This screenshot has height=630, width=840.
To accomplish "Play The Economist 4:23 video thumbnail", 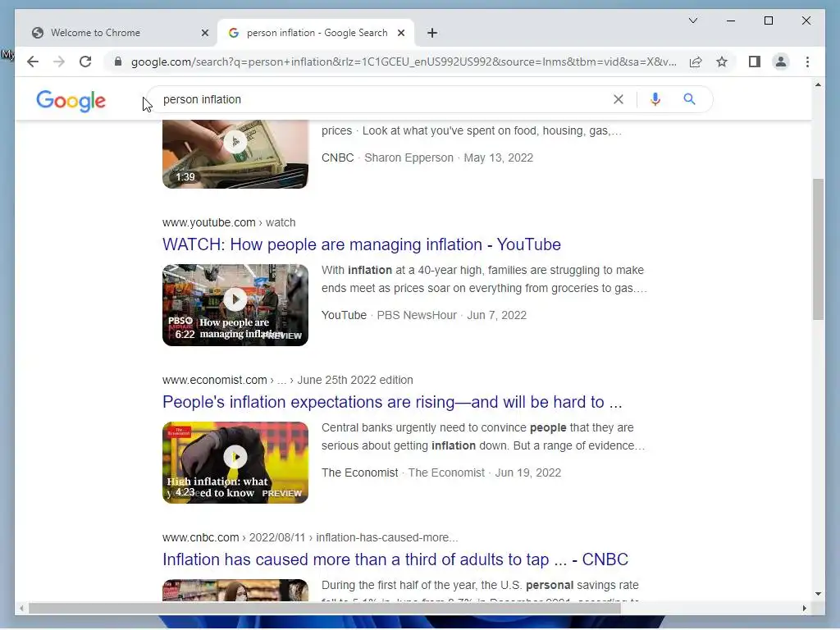I will tap(235, 463).
